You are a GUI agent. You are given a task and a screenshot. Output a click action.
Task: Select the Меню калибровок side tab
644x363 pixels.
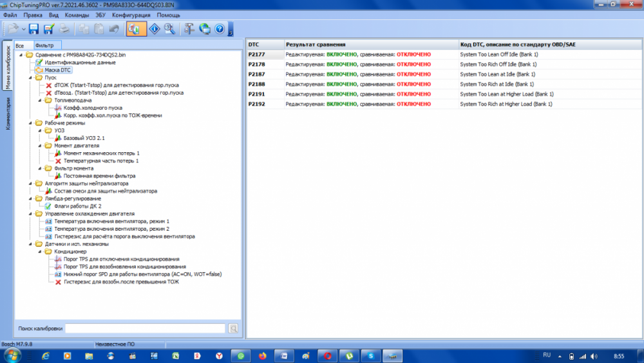pos(8,67)
